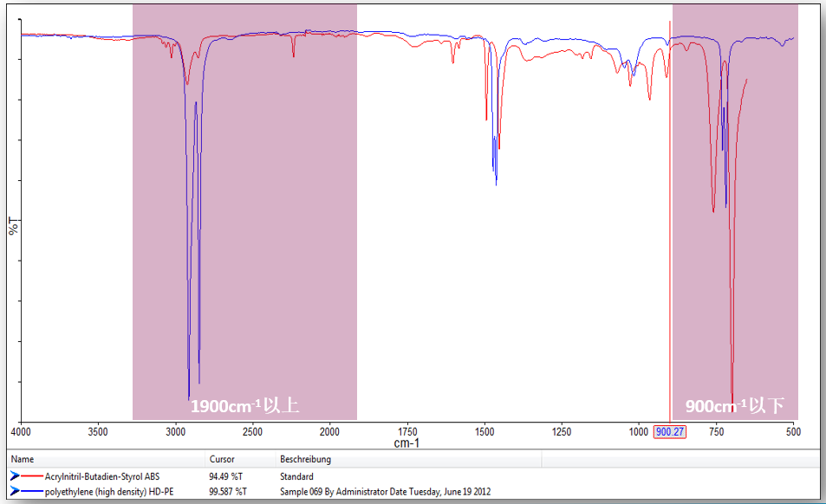Click the 1250 tick label on x-axis
This screenshot has height=504, width=826.
tap(562, 432)
